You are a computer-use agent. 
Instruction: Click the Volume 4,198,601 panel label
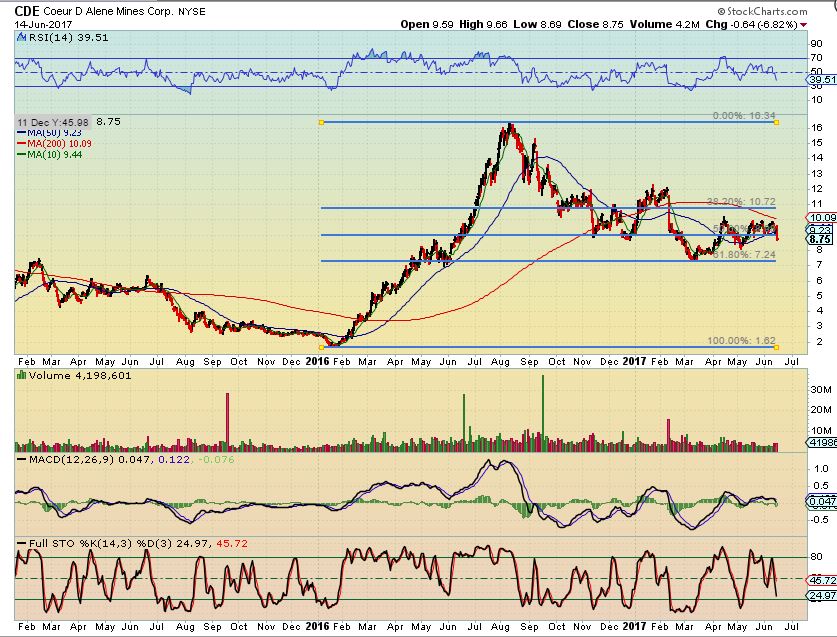click(x=64, y=375)
